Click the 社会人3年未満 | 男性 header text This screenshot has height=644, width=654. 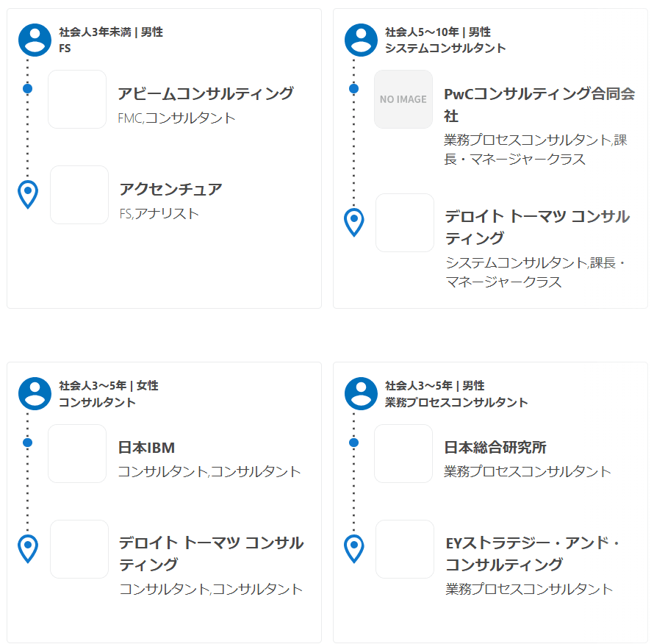[111, 32]
